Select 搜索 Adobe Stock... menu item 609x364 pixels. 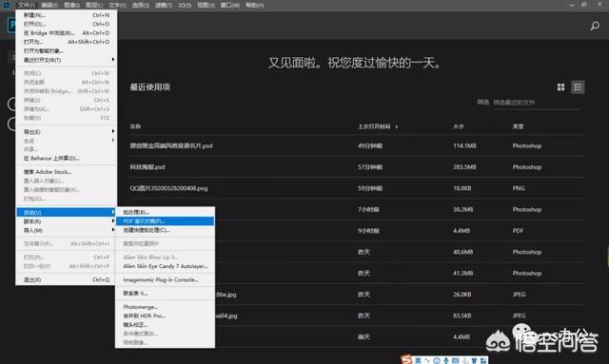pyautogui.click(x=67, y=172)
